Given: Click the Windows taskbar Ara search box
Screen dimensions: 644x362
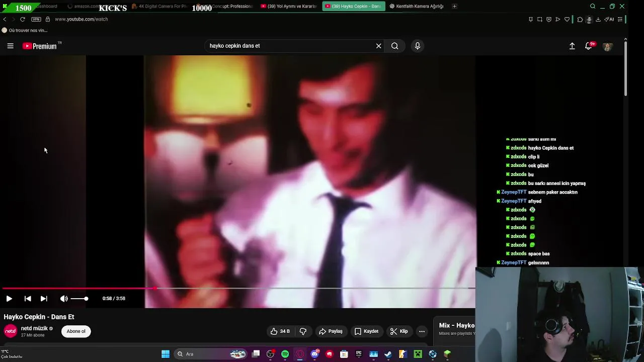Looking at the screenshot, I should [211, 354].
